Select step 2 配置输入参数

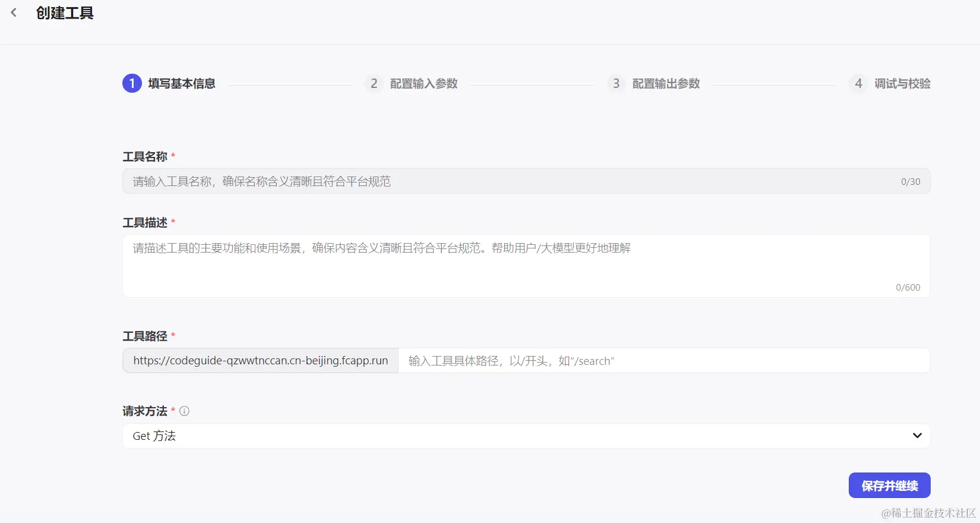coord(411,83)
